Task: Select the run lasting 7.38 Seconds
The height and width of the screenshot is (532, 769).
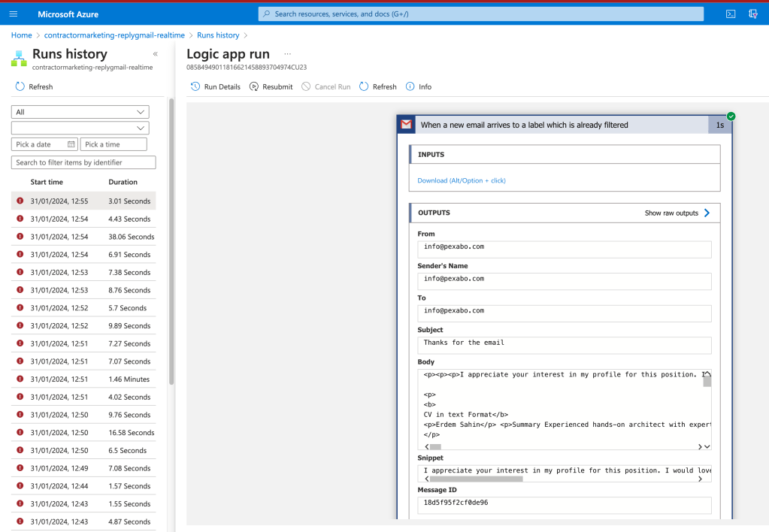Action: pyautogui.click(x=83, y=272)
